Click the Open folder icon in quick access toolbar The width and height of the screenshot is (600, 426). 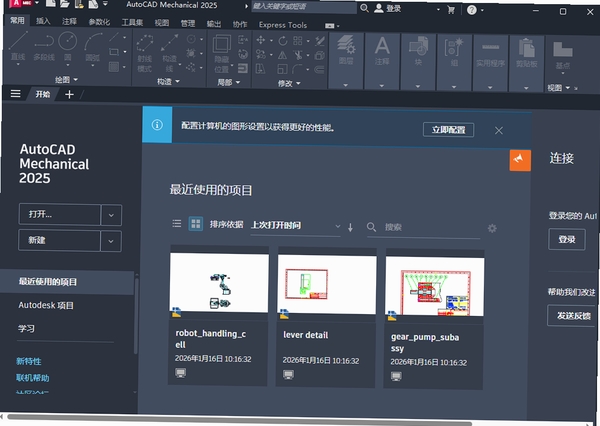click(64, 3)
